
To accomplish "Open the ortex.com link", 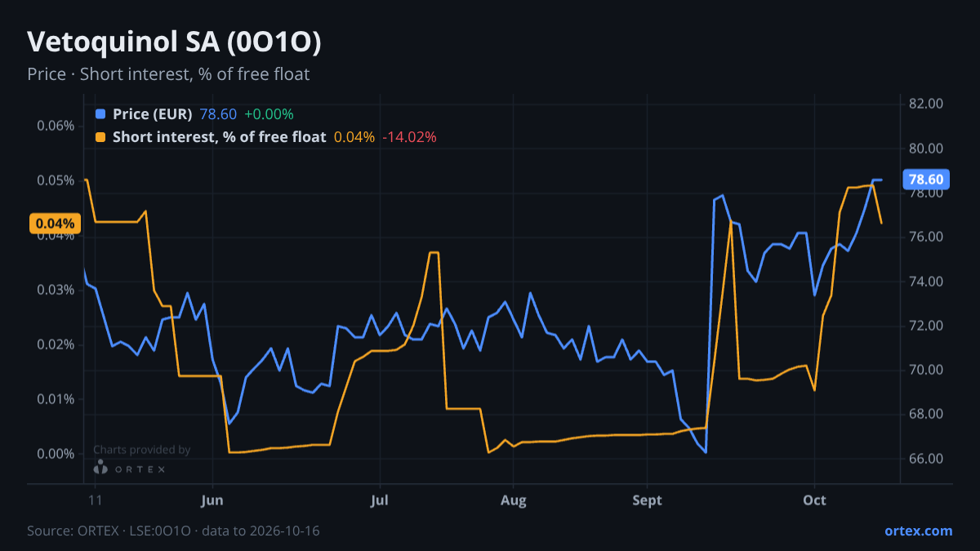I will click(x=918, y=531).
